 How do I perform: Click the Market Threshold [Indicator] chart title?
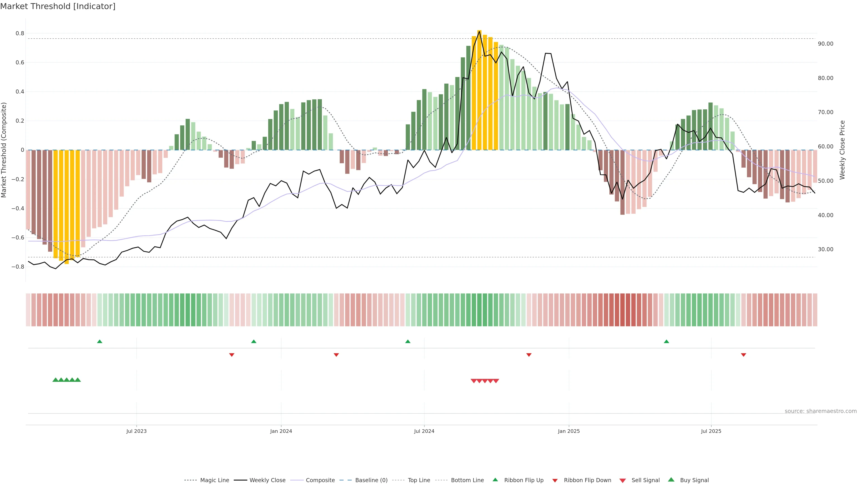(x=58, y=6)
